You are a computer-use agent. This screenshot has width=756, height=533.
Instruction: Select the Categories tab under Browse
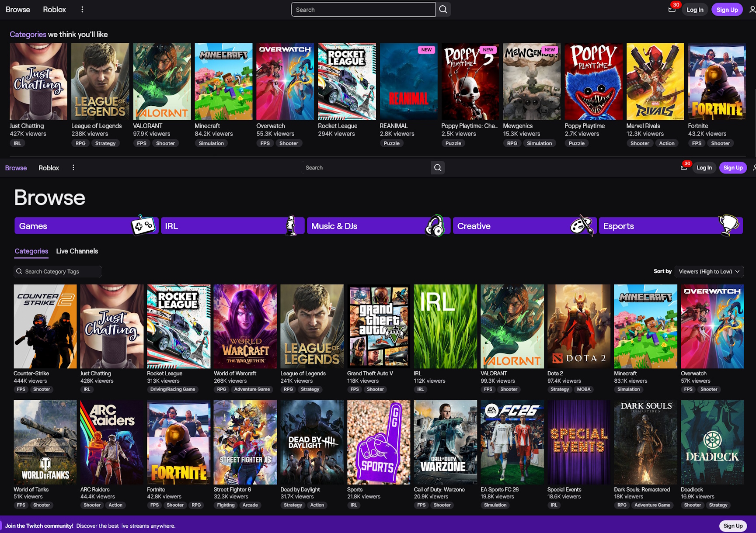pyautogui.click(x=31, y=251)
